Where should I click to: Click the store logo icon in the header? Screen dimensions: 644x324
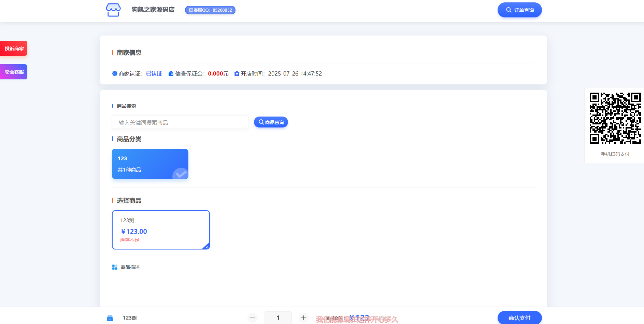113,10
